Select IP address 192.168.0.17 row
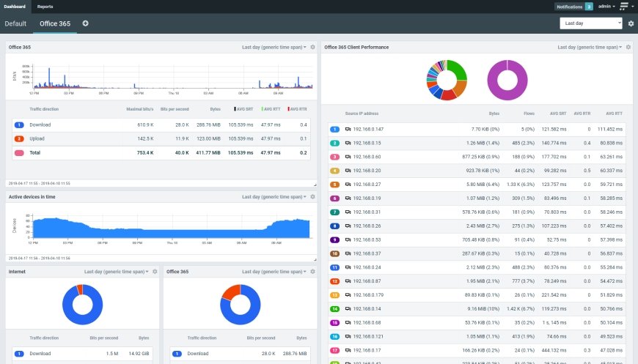This screenshot has width=638, height=364. point(477,350)
